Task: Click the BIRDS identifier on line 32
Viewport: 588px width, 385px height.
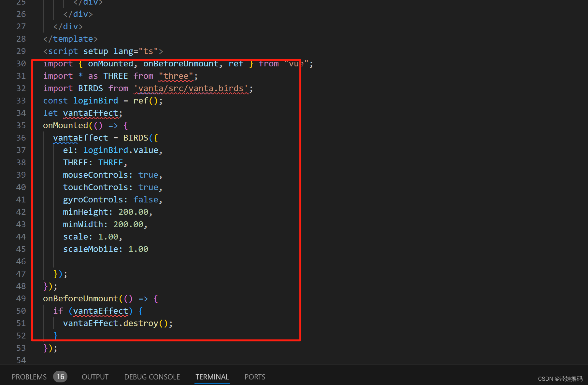Action: 90,88
